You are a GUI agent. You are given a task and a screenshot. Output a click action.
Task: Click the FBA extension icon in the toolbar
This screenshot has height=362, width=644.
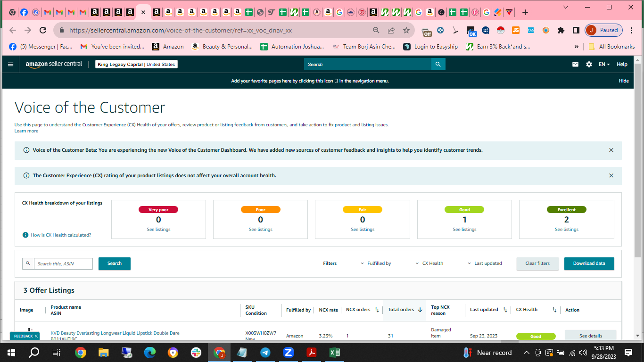click(x=531, y=30)
